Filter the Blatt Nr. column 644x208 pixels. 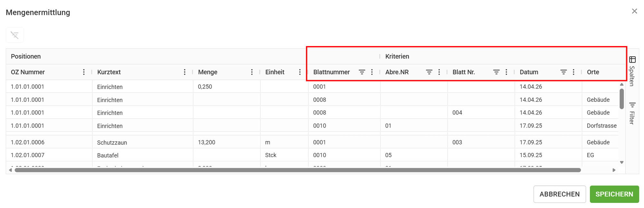click(497, 72)
